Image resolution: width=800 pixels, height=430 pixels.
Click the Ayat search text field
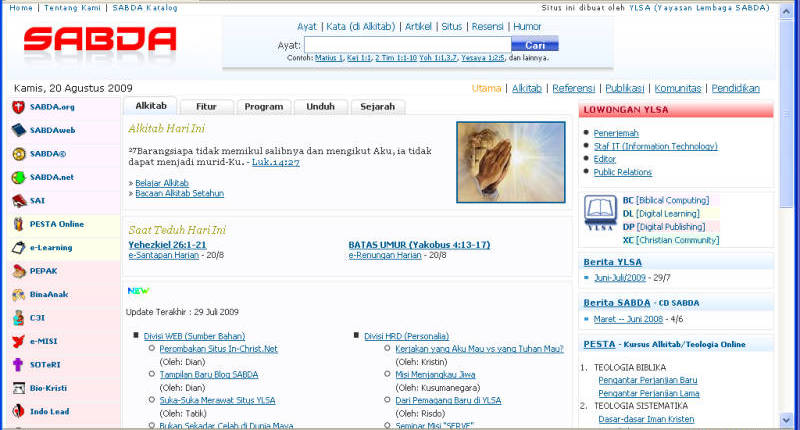408,45
